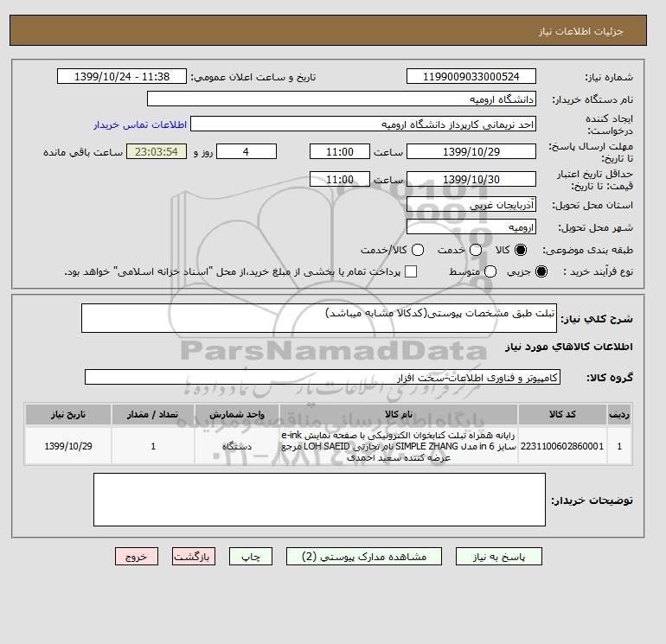Click the need date 1399/10/29 table cell

(x=68, y=446)
